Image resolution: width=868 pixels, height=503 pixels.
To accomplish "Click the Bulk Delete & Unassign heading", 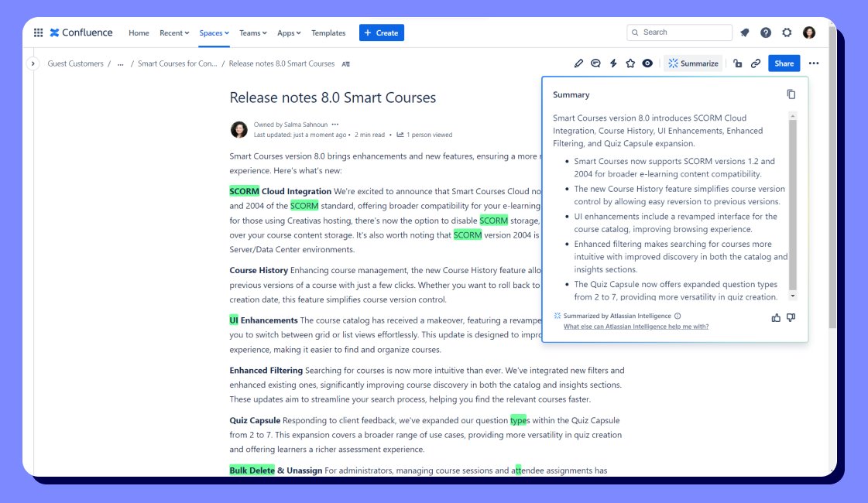I will [276, 470].
